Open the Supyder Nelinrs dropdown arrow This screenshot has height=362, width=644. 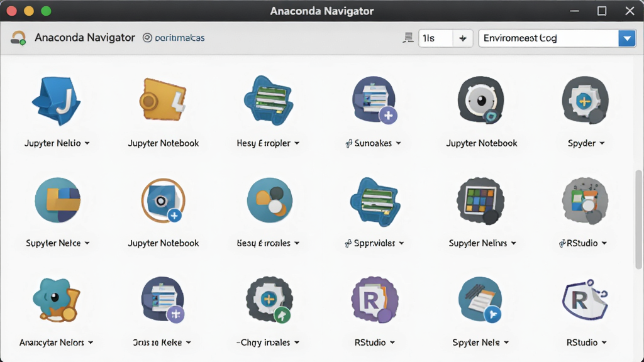click(x=513, y=243)
